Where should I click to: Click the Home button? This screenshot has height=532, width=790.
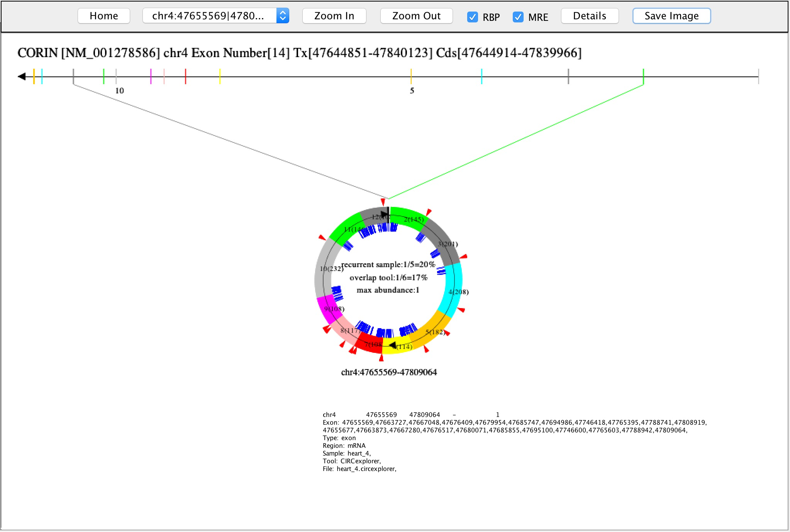(103, 16)
